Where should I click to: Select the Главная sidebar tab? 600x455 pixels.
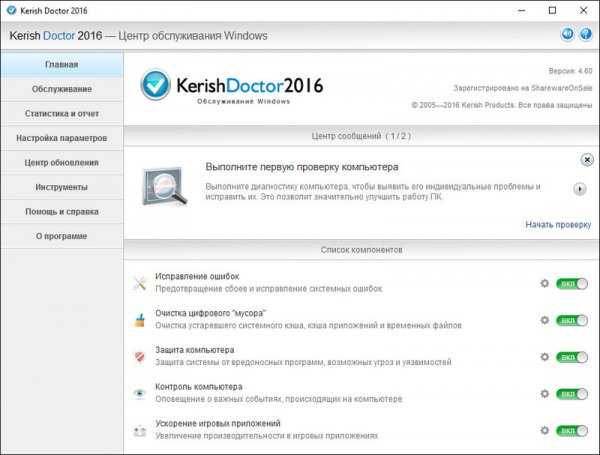click(x=62, y=65)
